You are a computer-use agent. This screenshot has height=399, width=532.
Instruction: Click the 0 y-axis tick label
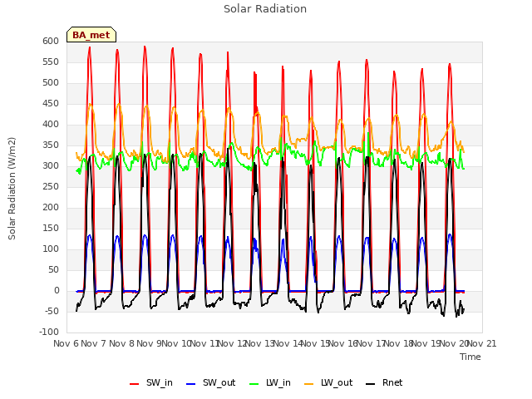[x=57, y=290]
